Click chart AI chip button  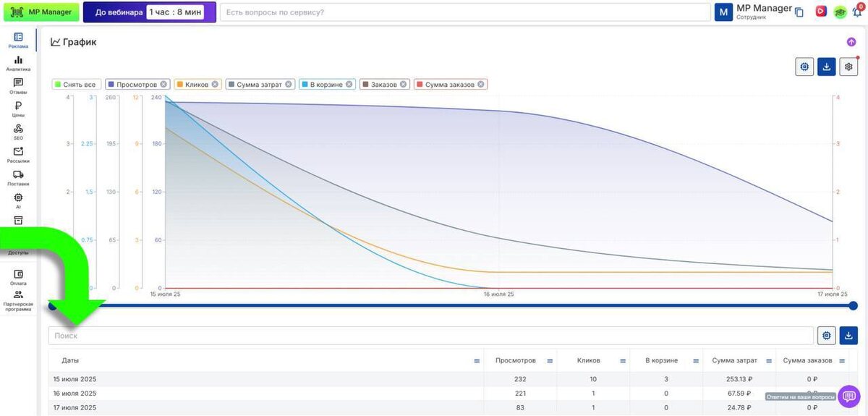tap(804, 67)
